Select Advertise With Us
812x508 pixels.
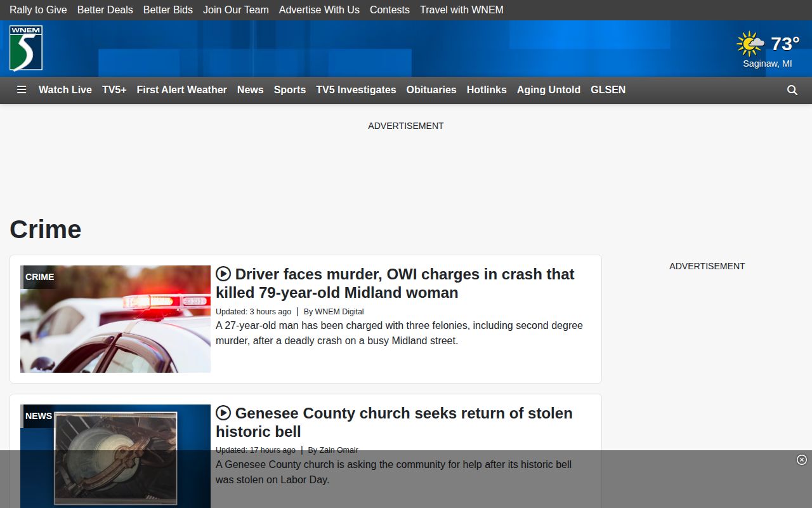pyautogui.click(x=319, y=10)
